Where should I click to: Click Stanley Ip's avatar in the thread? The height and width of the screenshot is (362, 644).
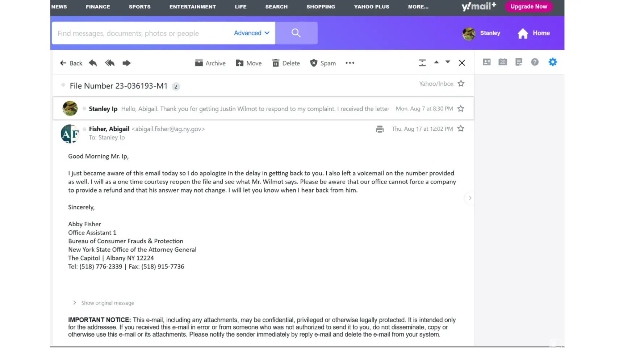point(70,109)
